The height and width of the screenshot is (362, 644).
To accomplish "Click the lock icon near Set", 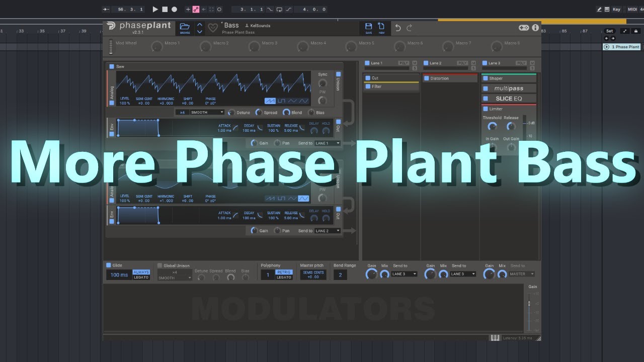I will point(636,31).
